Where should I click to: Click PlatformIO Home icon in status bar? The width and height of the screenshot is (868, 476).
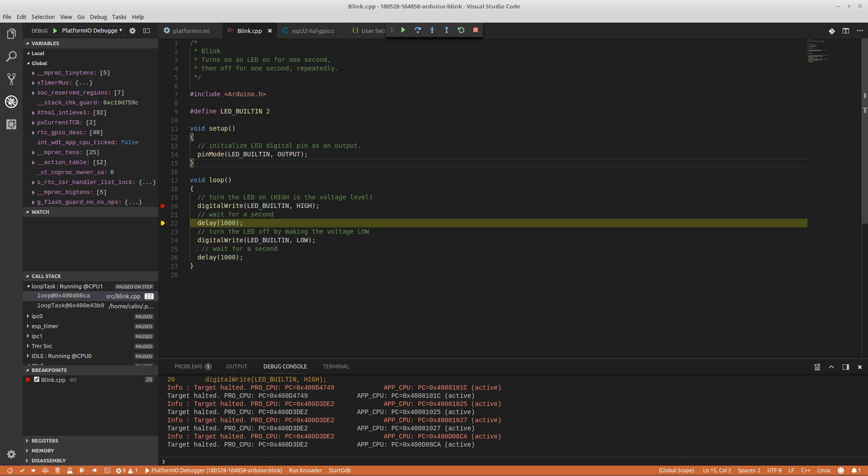pyautogui.click(x=9, y=471)
